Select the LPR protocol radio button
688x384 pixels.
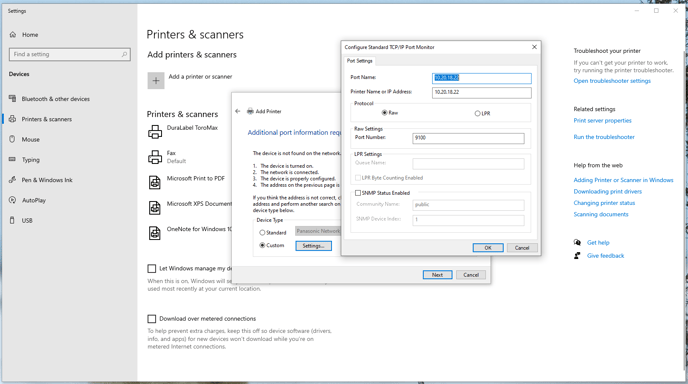click(477, 113)
